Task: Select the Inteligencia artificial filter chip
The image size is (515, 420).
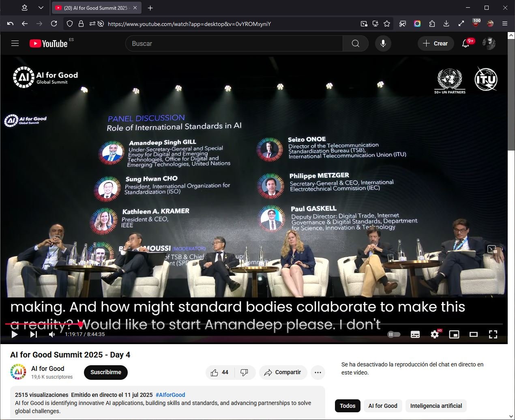Action: tap(436, 406)
